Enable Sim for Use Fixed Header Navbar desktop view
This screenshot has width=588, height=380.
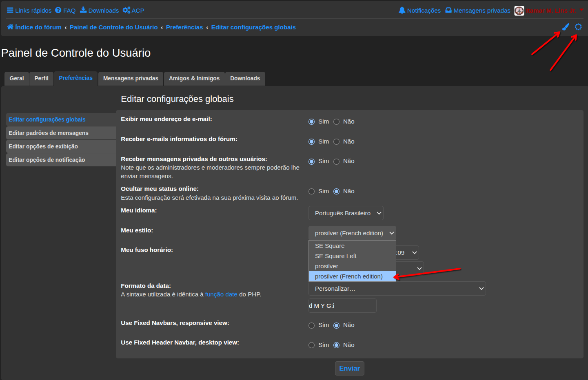(312, 345)
